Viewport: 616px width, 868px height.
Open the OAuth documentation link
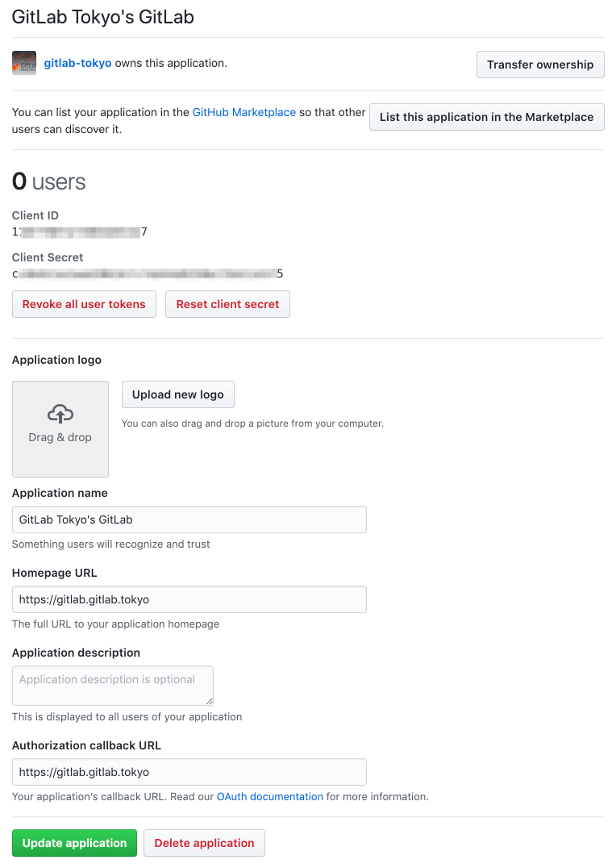pos(268,796)
